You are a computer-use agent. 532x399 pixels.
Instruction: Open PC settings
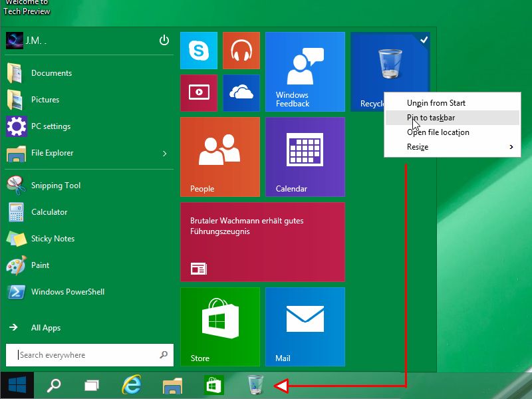click(x=89, y=126)
